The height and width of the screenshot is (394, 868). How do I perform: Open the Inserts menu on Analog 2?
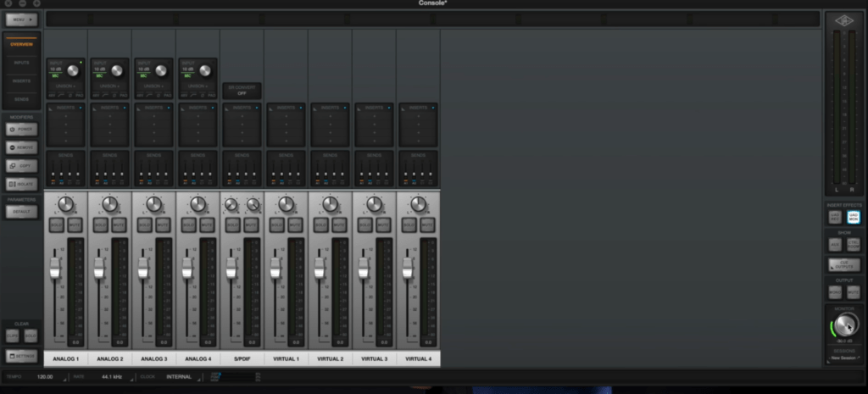pos(109,108)
